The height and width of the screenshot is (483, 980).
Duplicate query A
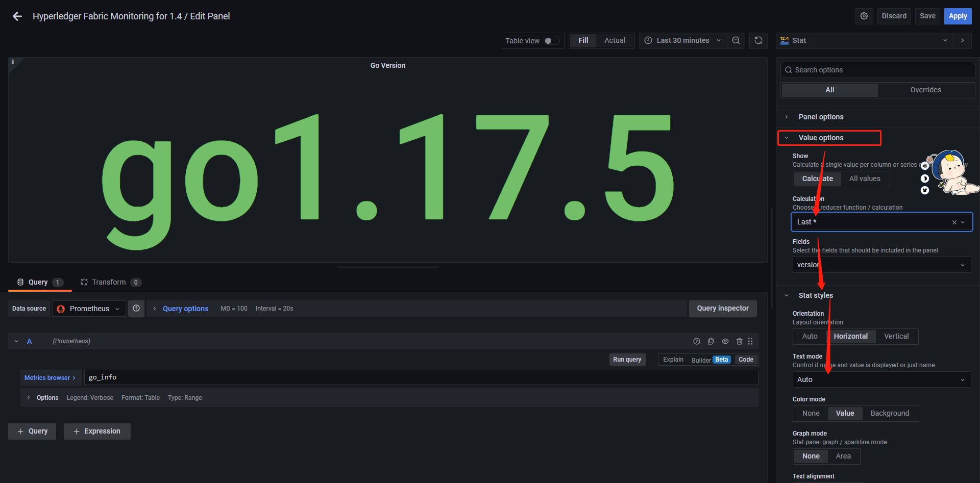click(711, 341)
